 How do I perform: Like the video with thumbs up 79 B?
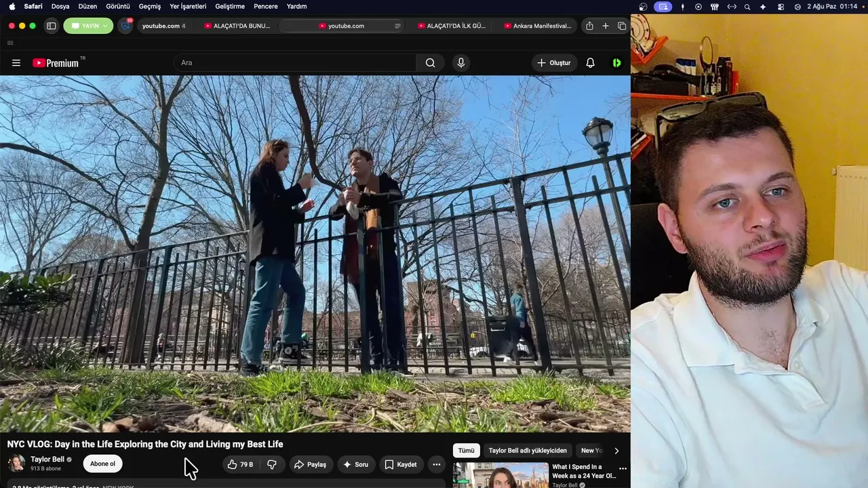(241, 464)
